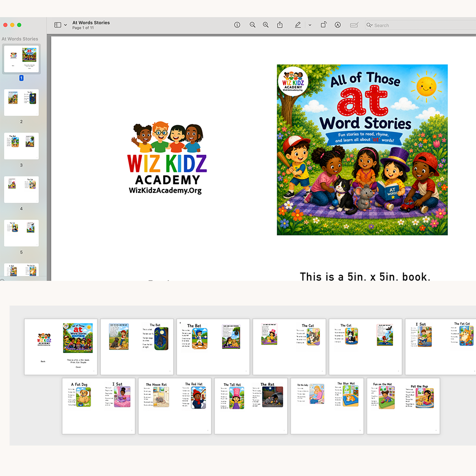476x476 pixels.
Task: Click the 'This is a 5in. x 5in. book.' text
Action: pyautogui.click(x=365, y=277)
